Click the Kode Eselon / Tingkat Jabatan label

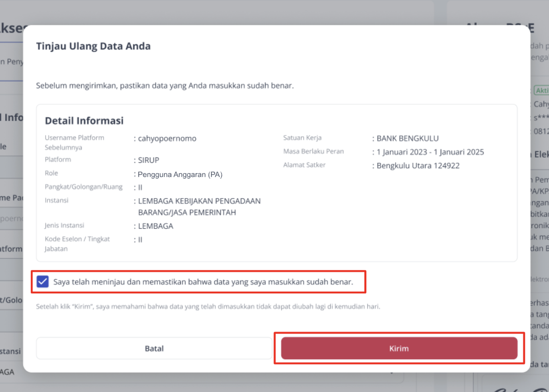[x=77, y=244]
